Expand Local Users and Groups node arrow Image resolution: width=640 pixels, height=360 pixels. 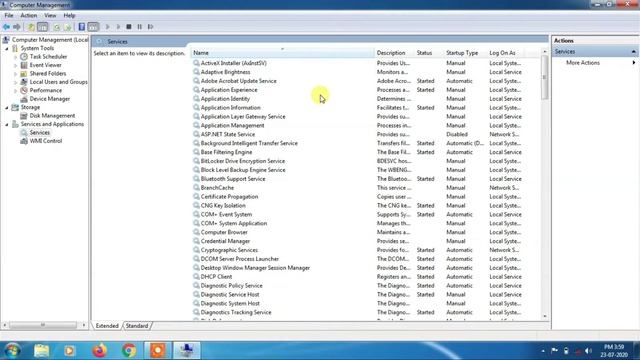tap(16, 82)
